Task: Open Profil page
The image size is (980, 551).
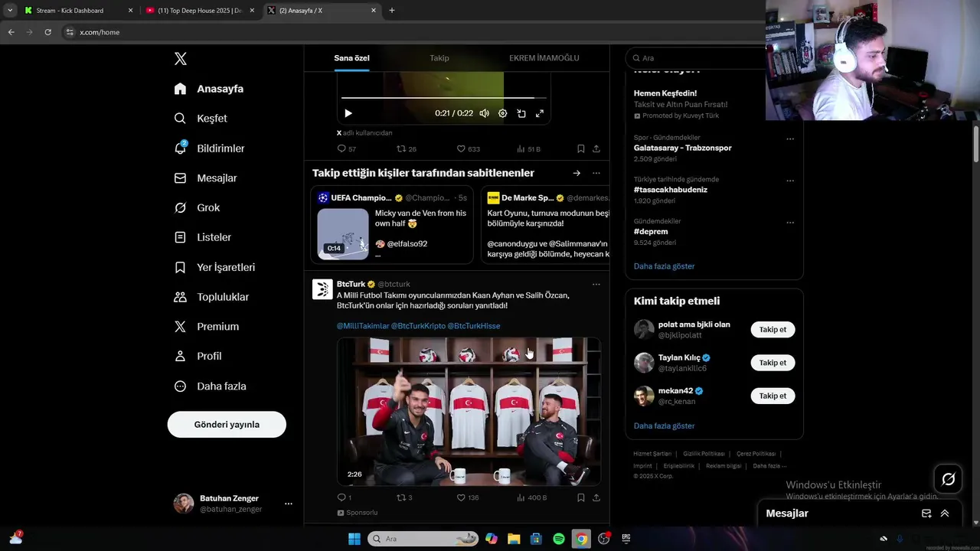Action: [x=198, y=357]
